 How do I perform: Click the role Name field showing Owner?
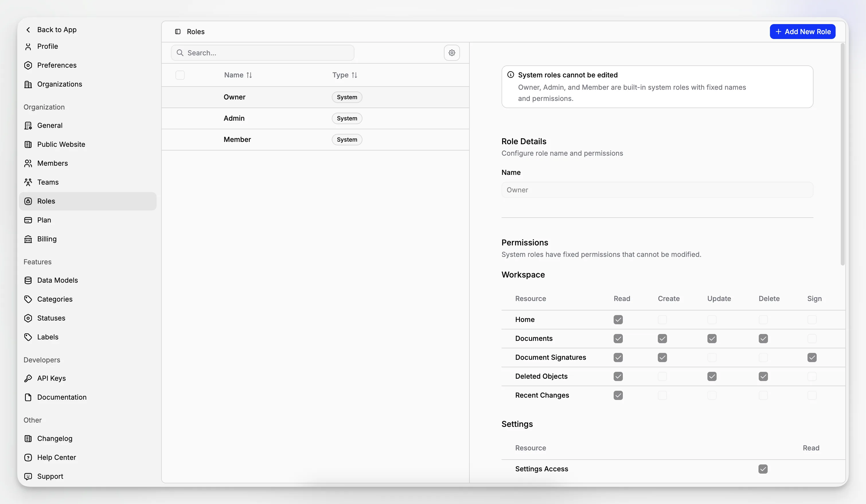[x=657, y=190]
